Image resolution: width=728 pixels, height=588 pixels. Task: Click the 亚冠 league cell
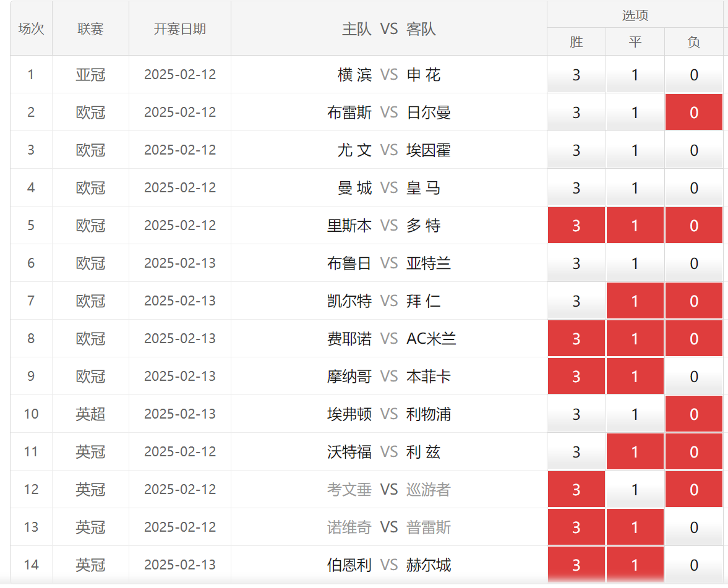coord(90,75)
